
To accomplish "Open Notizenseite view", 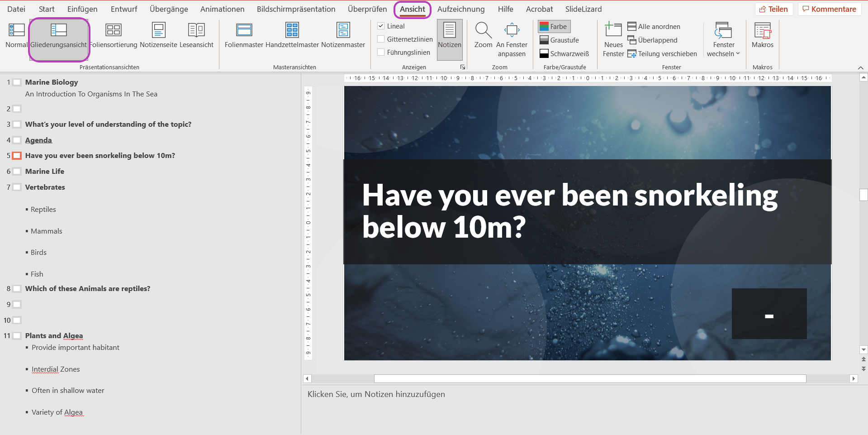I will (x=158, y=35).
